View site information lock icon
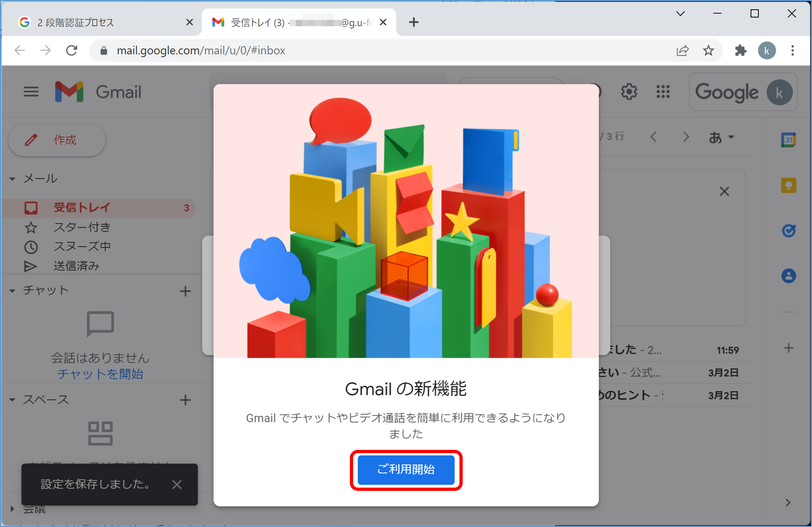The height and width of the screenshot is (527, 812). coord(104,51)
